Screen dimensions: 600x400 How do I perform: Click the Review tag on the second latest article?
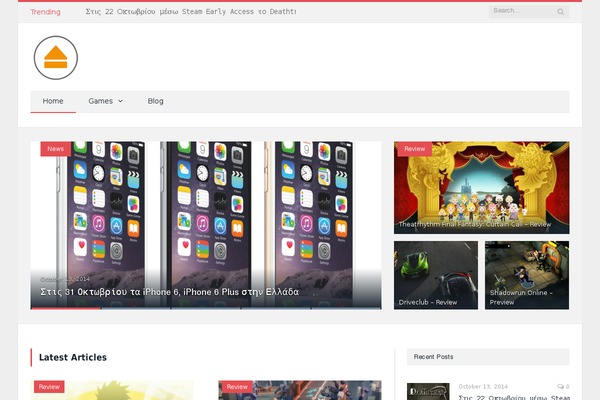[x=237, y=387]
